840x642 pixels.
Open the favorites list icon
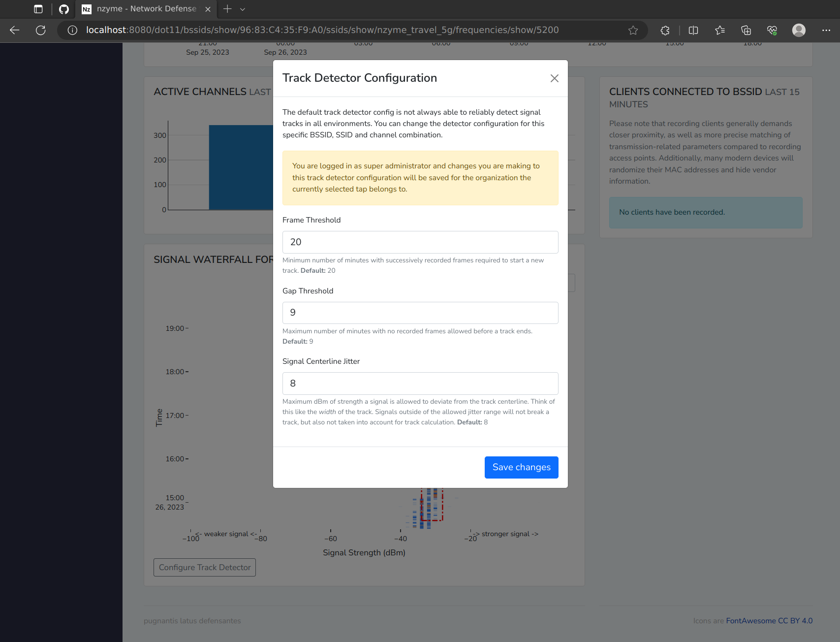[720, 30]
